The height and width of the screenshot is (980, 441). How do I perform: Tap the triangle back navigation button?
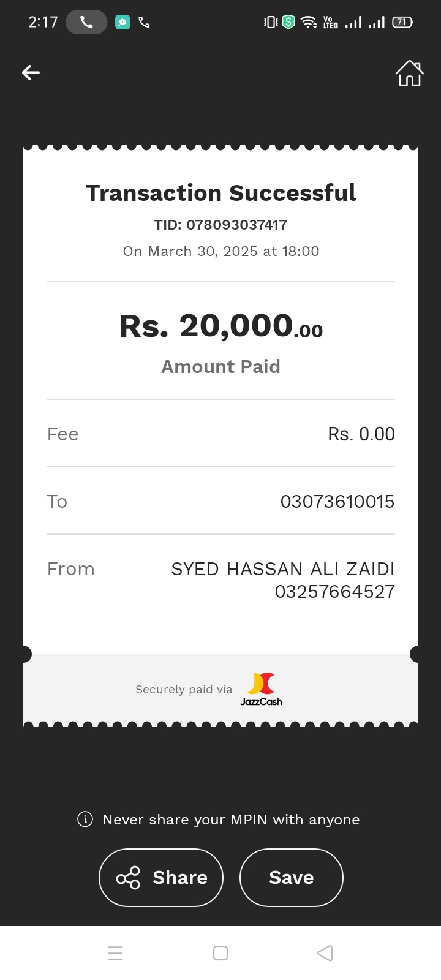coord(325,953)
